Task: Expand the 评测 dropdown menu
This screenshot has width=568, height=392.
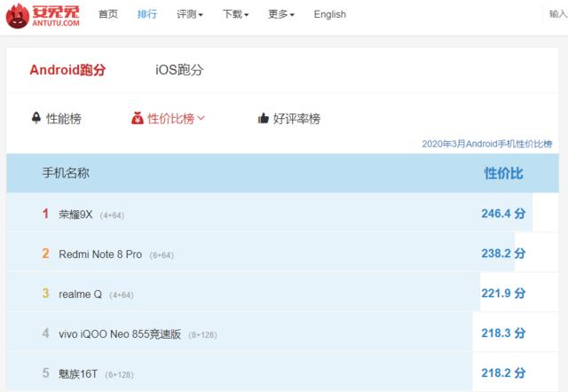Action: click(x=189, y=14)
